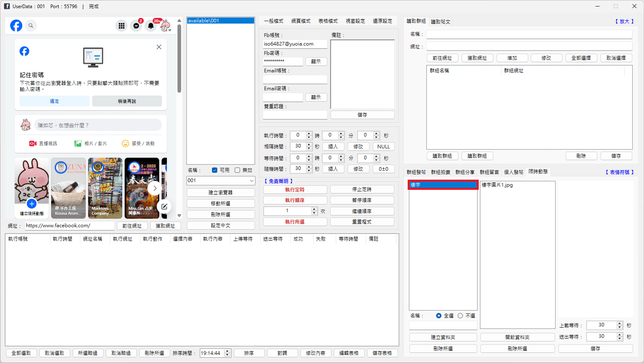The image size is (644, 363).
Task: Click the 陳如芯,在想些什麼 post box
Action: [x=98, y=125]
